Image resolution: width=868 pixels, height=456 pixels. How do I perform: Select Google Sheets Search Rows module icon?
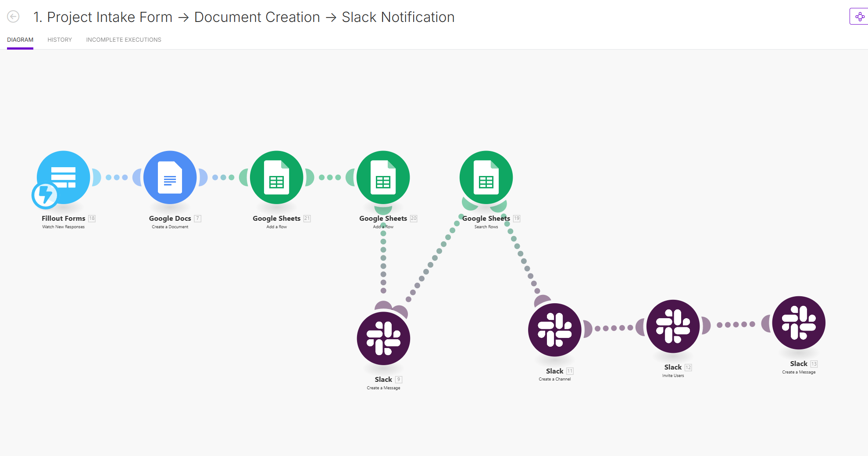[486, 177]
